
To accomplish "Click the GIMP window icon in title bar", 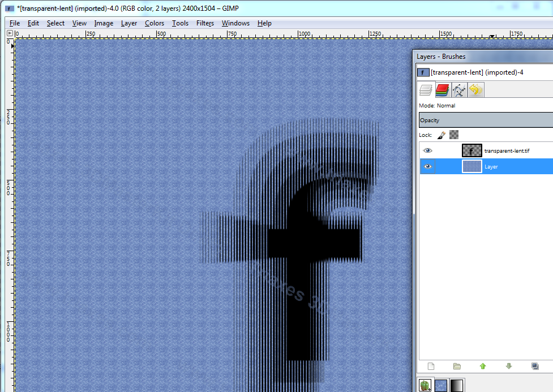I will click(10, 8).
